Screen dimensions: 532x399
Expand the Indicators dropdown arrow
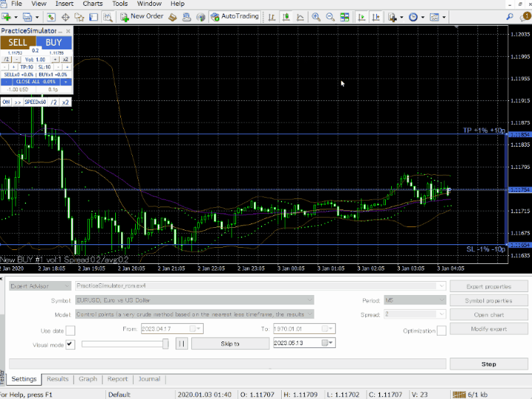[x=401, y=17]
